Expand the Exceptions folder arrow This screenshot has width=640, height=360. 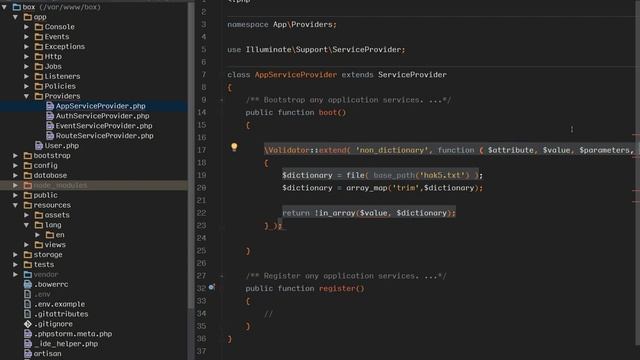27,47
